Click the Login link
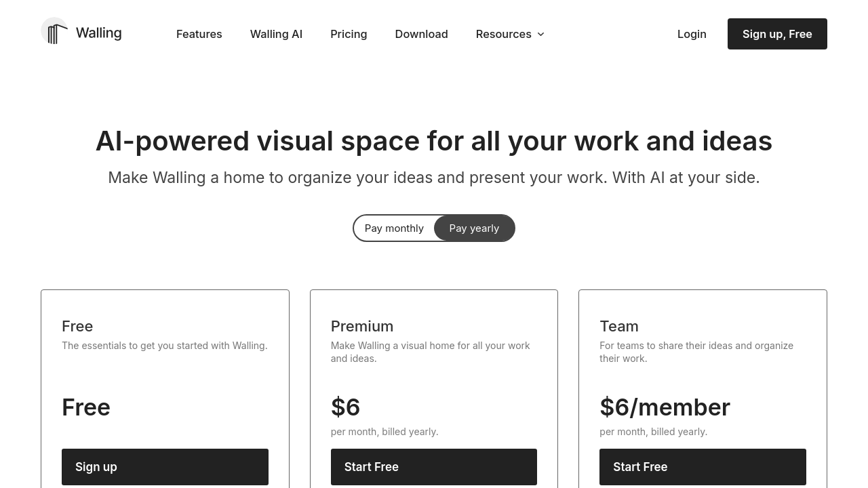The image size is (868, 488). coord(692,34)
